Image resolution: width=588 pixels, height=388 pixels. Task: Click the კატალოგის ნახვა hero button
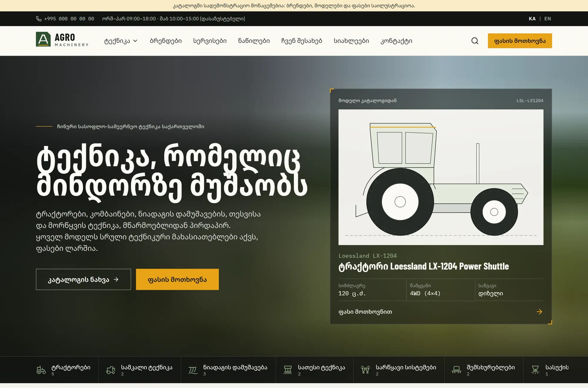pos(83,279)
